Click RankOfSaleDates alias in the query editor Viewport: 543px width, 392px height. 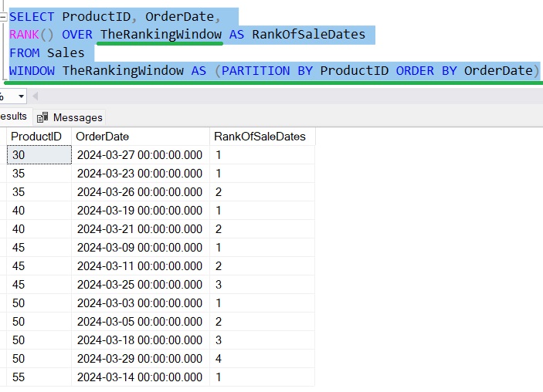(308, 35)
